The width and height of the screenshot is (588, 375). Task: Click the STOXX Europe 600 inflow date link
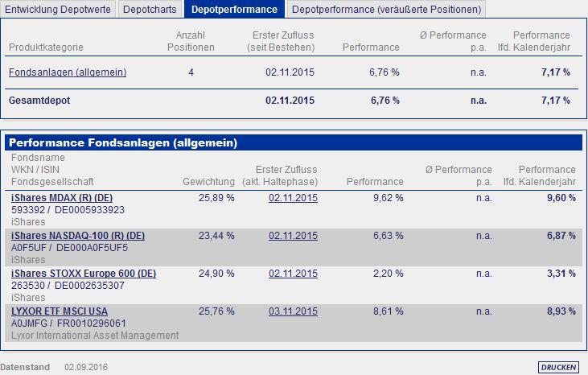[293, 274]
